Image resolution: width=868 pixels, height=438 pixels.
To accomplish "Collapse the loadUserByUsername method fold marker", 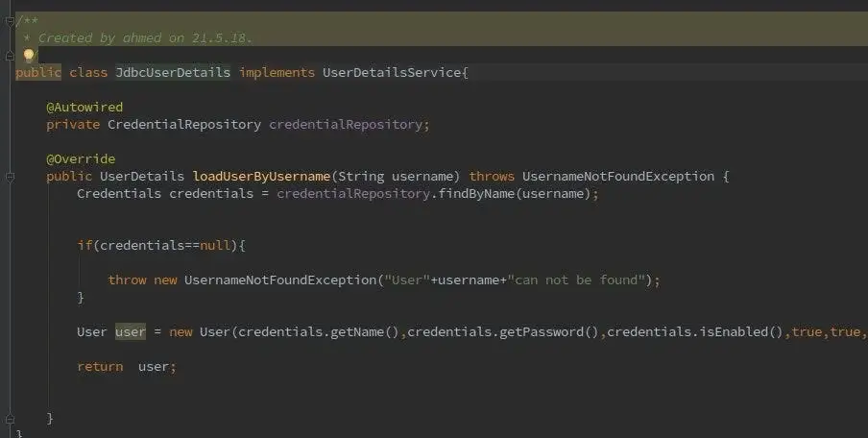I will pyautogui.click(x=10, y=177).
